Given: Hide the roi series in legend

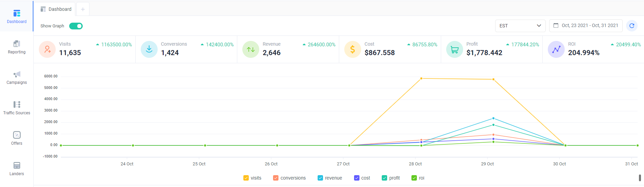Looking at the screenshot, I should click(414, 178).
